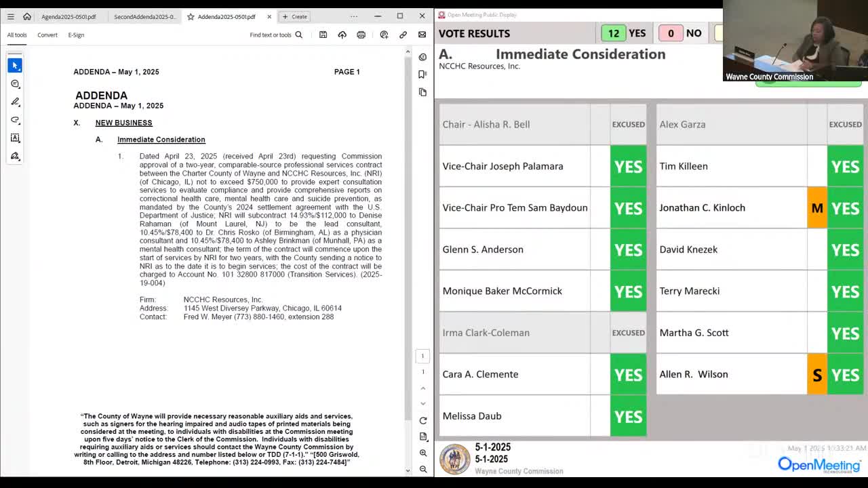Click the current page number box
Viewport: 868px width, 488px height.
422,356
